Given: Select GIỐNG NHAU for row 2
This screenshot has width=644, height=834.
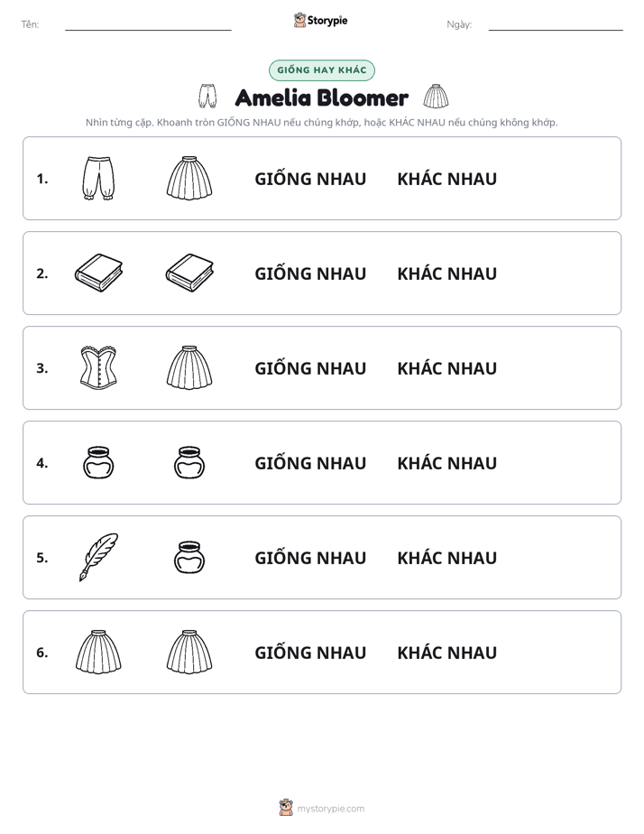Looking at the screenshot, I should [x=310, y=273].
